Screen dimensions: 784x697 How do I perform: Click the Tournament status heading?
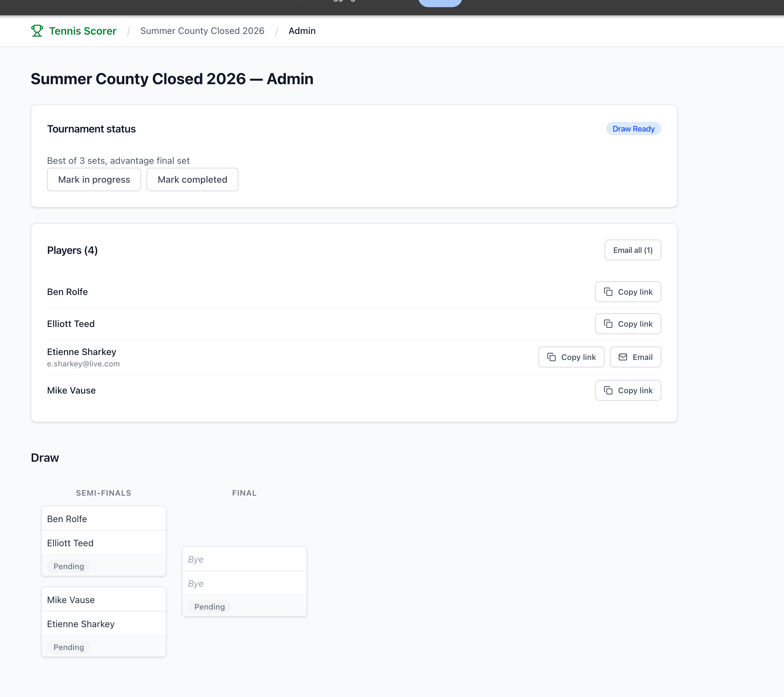click(x=91, y=129)
